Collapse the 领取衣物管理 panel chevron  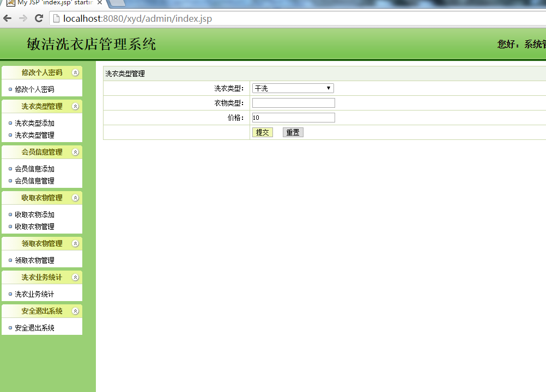tap(75, 243)
